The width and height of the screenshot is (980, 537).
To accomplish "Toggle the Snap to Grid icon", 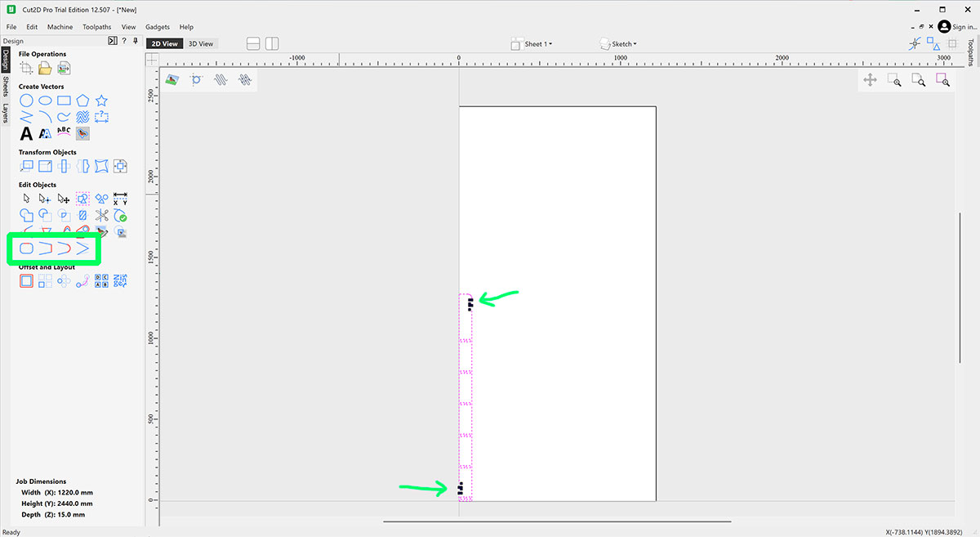I will 951,43.
